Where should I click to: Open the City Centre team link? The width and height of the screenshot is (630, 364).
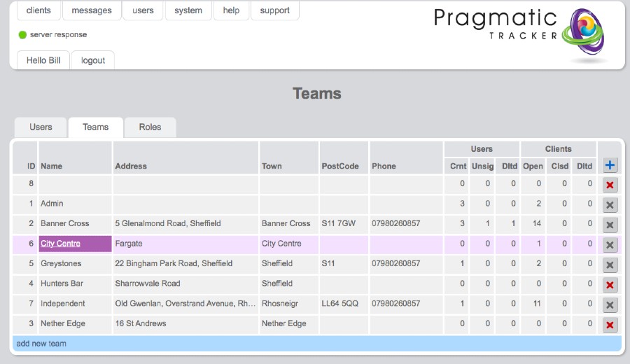[x=60, y=244]
